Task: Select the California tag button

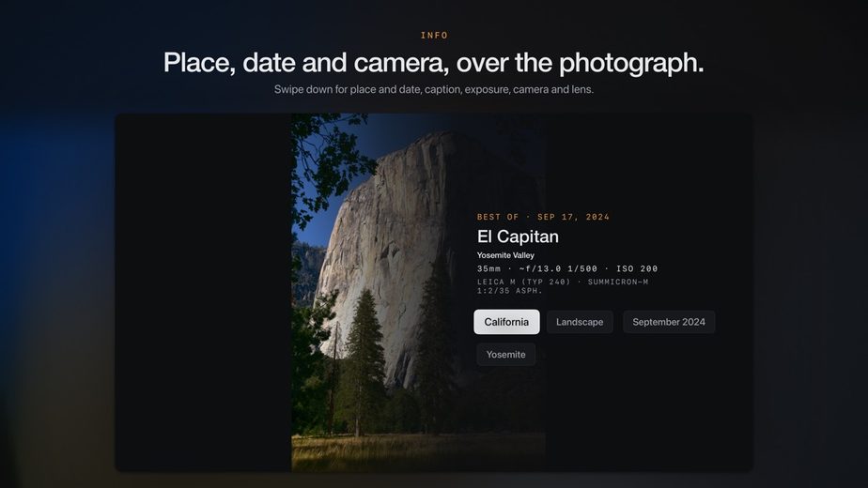Action: [x=506, y=322]
